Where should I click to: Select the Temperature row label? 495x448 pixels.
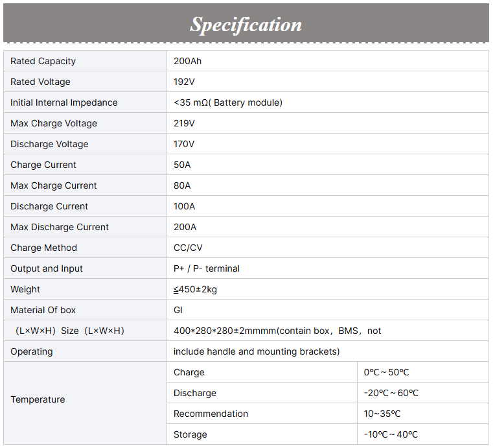[x=38, y=399]
